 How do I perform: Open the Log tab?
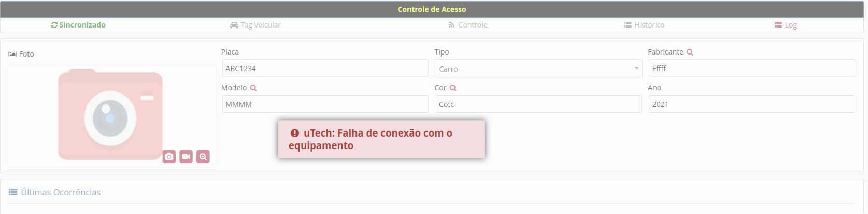(x=786, y=25)
